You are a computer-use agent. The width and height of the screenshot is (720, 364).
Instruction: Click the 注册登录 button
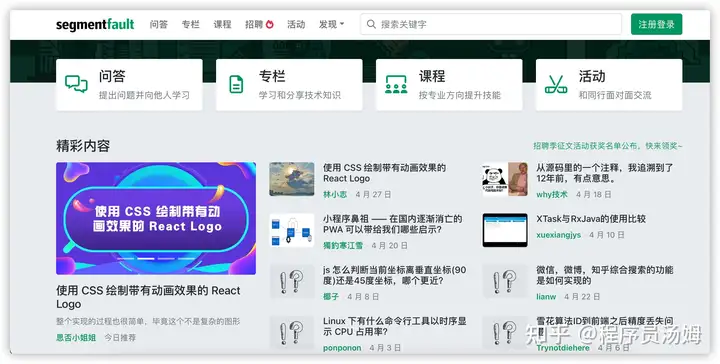[656, 24]
